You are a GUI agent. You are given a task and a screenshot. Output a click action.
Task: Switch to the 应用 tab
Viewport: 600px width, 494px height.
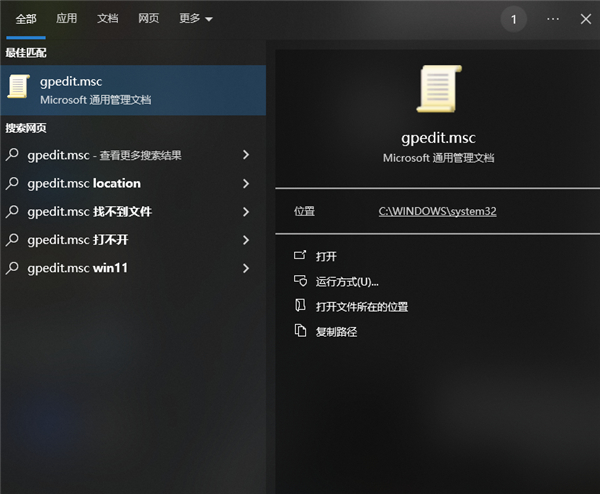[x=67, y=19]
